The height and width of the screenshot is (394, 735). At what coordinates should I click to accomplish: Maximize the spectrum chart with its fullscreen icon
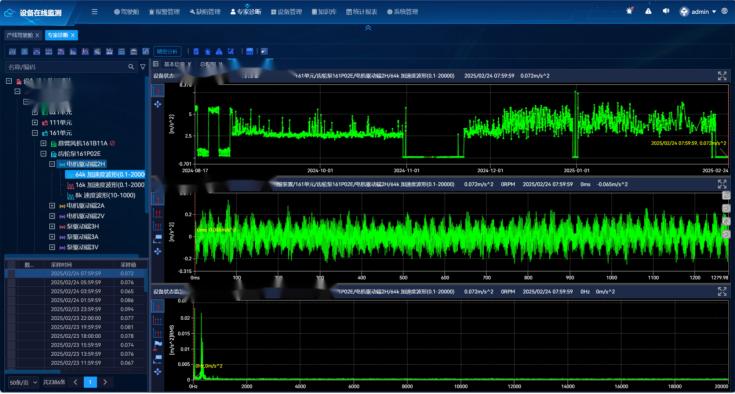tap(722, 291)
